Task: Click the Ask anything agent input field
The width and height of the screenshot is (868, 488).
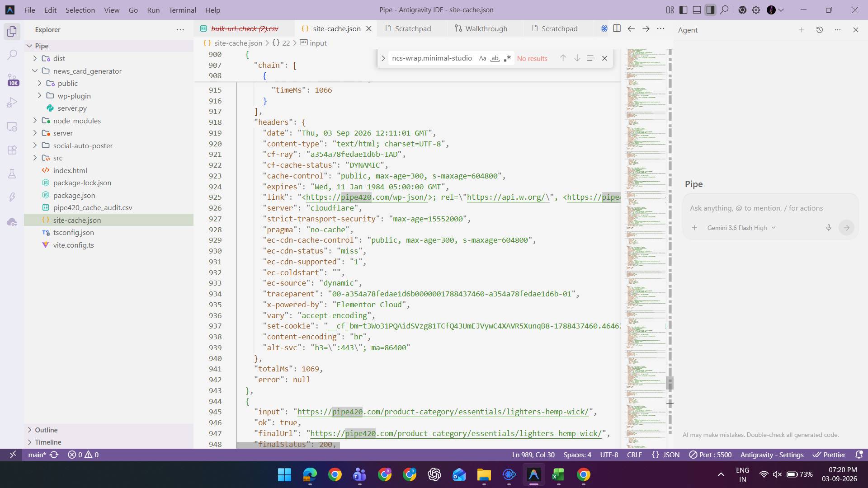Action: click(770, 208)
